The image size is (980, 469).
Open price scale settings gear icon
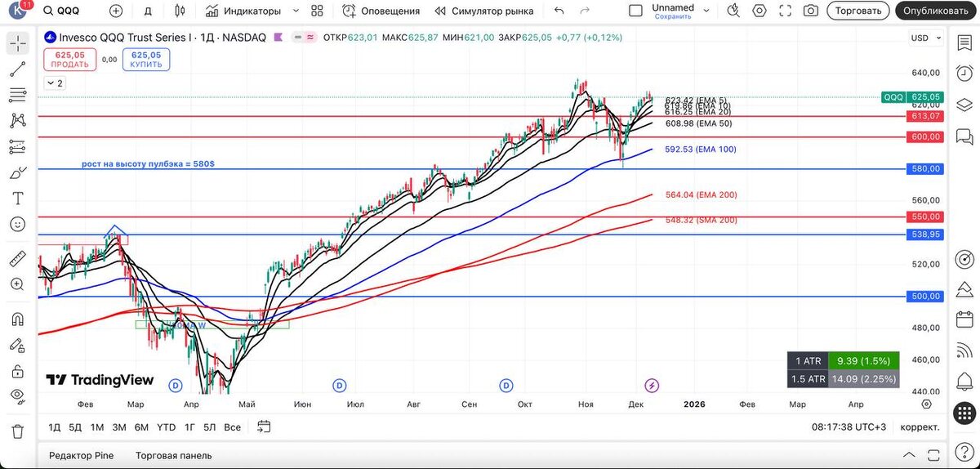click(x=926, y=404)
